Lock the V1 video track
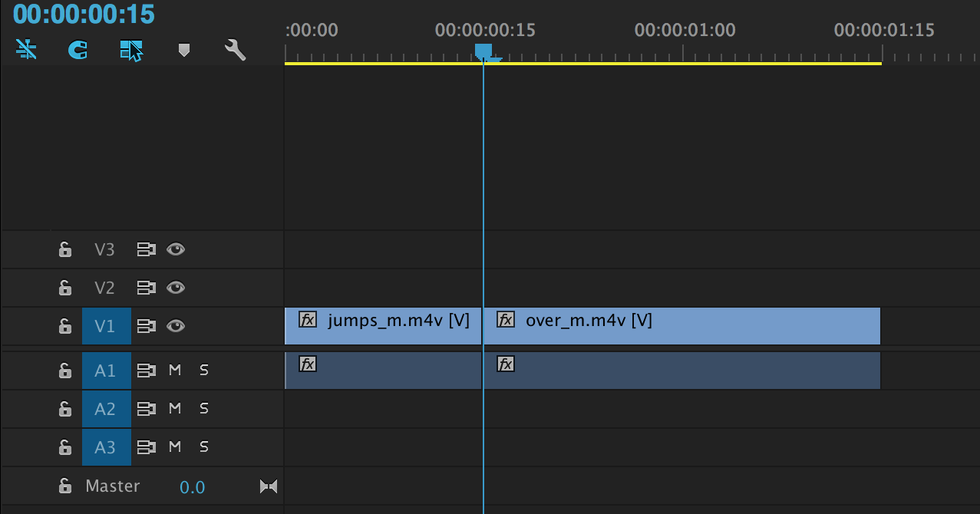Viewport: 980px width, 514px height. pyautogui.click(x=65, y=326)
